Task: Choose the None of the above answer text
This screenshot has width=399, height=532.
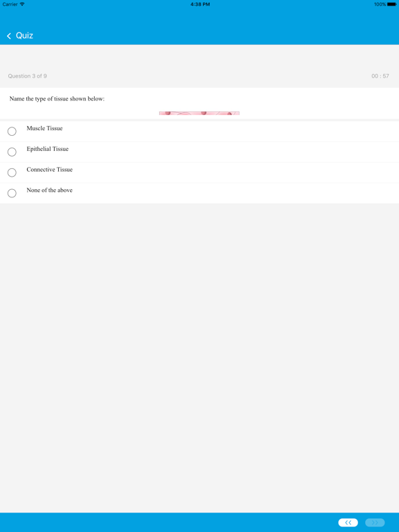Action: tap(50, 190)
